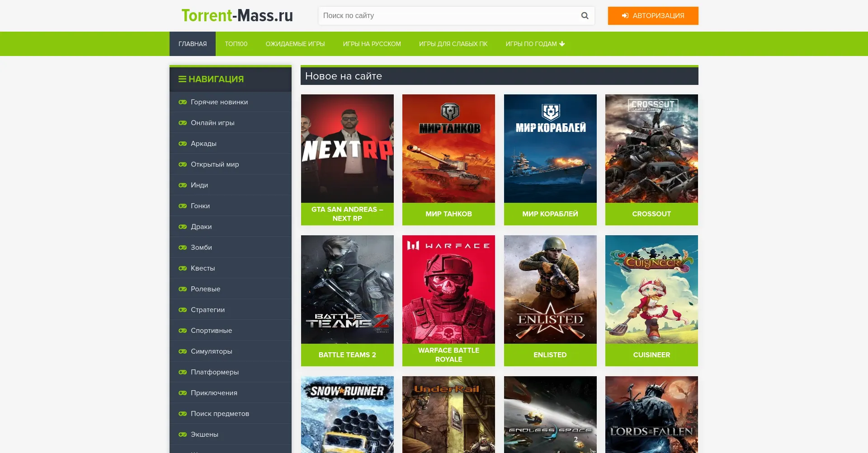Open Открытый мир category link
Screen dimensions: 868x453
click(x=231, y=164)
